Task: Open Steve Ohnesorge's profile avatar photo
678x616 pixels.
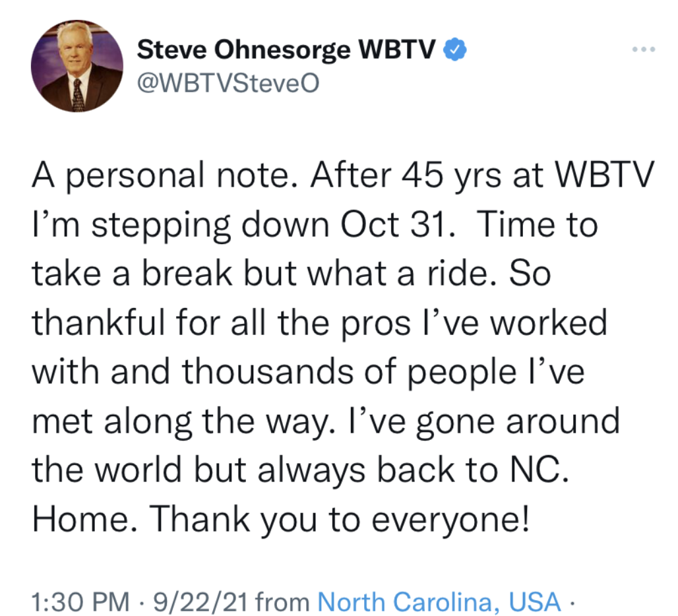Action: pyautogui.click(x=77, y=66)
